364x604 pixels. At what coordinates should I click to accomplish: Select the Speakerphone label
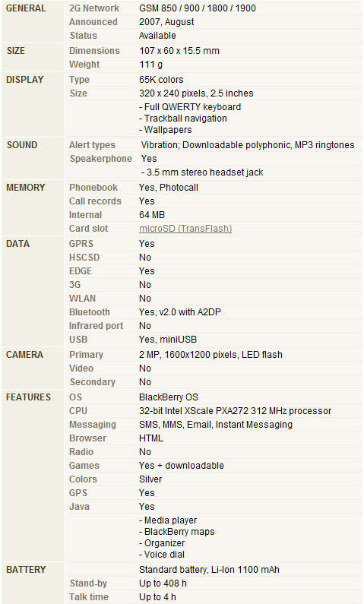click(100, 159)
